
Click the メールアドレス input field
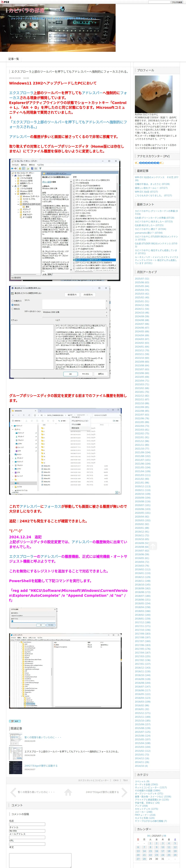click(27, 837)
